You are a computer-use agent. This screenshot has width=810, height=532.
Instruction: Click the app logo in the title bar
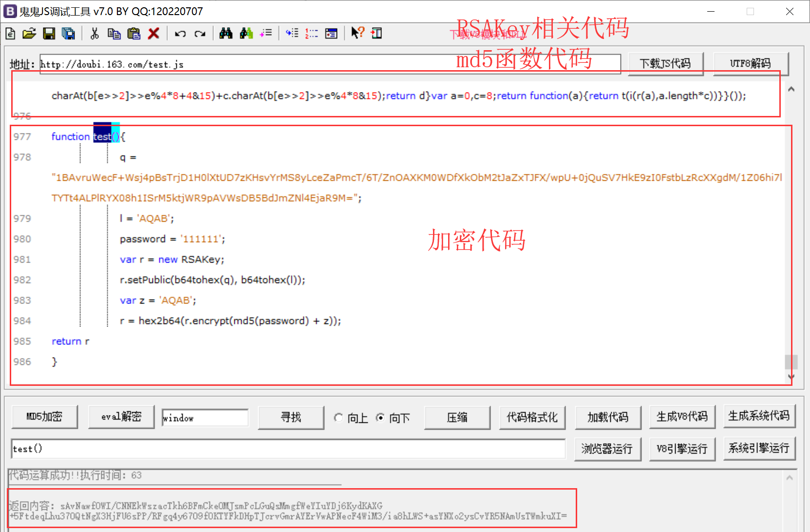[10, 11]
